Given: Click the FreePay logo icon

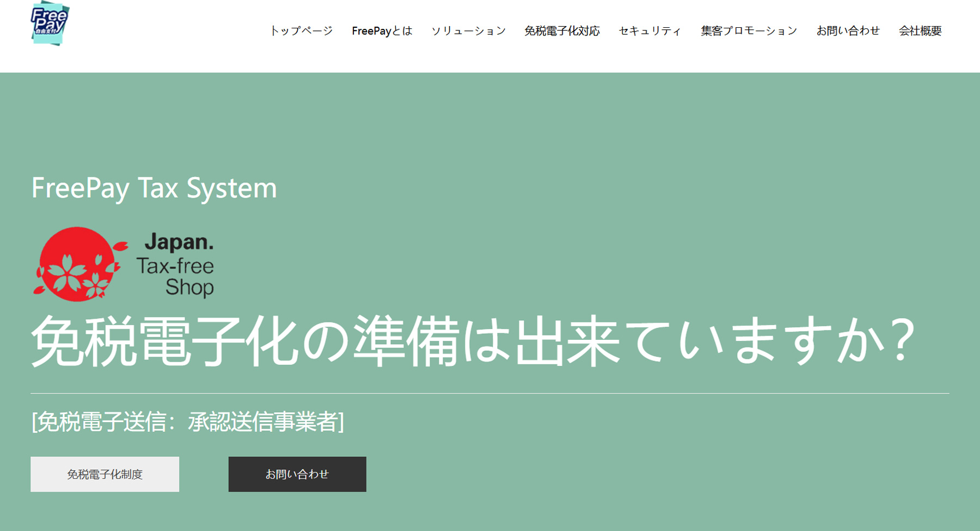Looking at the screenshot, I should tap(50, 23).
